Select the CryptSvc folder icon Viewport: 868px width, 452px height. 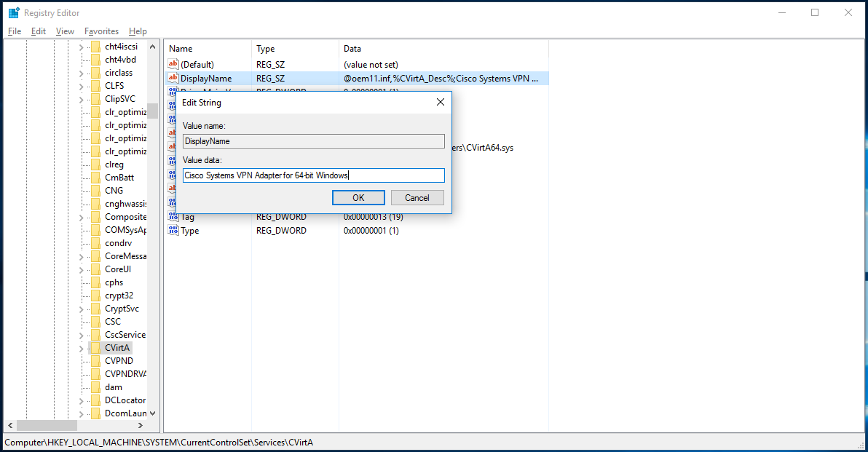[x=96, y=309]
